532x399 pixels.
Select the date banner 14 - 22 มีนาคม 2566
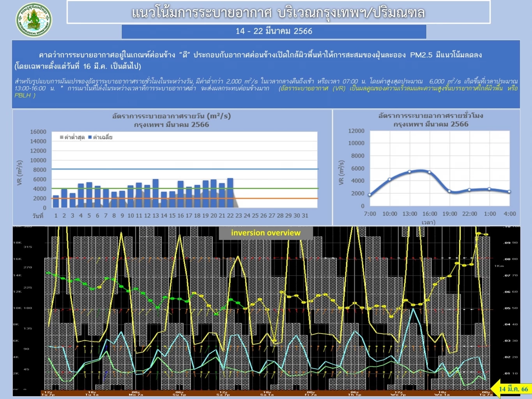[274, 32]
